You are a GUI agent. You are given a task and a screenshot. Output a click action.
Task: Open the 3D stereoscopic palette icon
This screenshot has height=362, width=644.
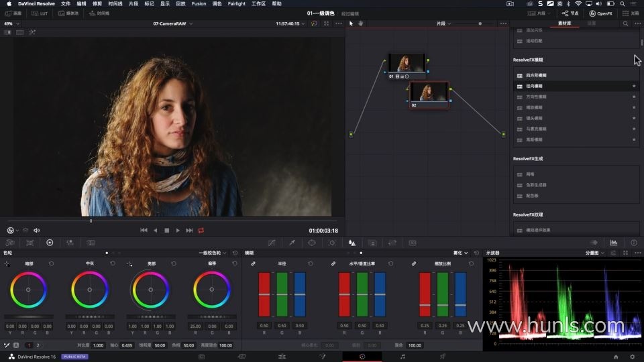pos(413,243)
